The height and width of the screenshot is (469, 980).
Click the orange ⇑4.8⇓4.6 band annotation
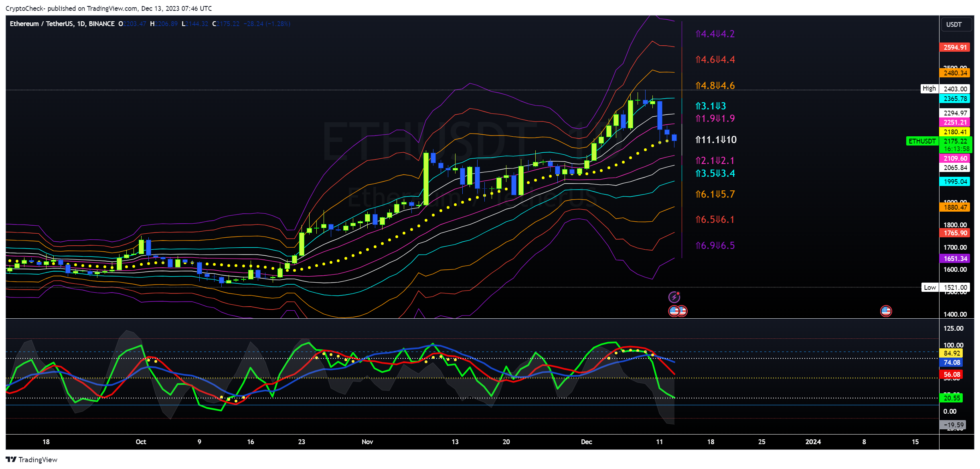(715, 86)
